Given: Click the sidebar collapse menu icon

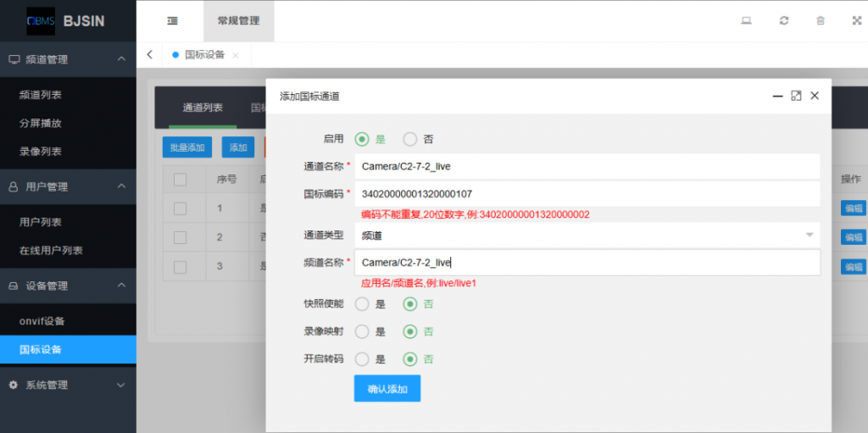Looking at the screenshot, I should (173, 21).
